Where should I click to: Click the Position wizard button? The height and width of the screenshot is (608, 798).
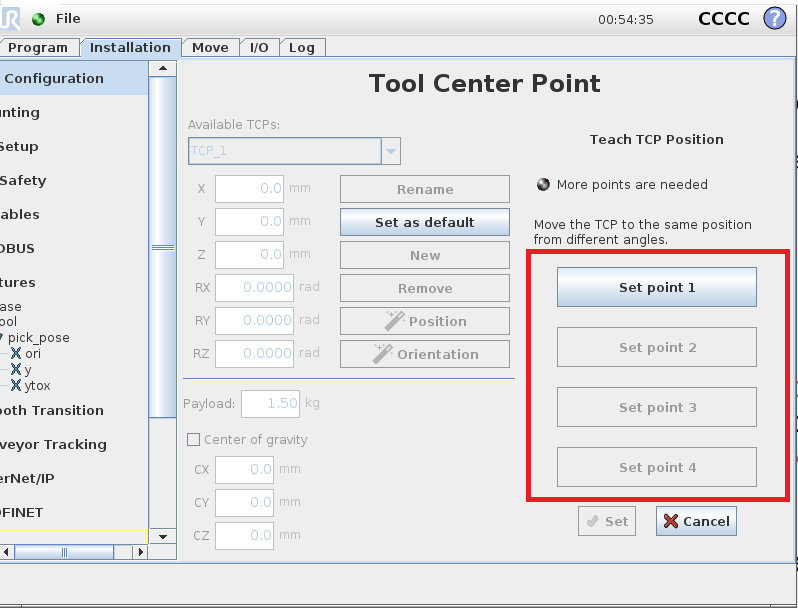424,321
